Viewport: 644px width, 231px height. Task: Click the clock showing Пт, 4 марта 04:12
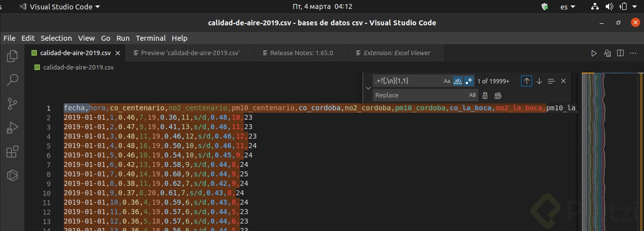pyautogui.click(x=322, y=6)
